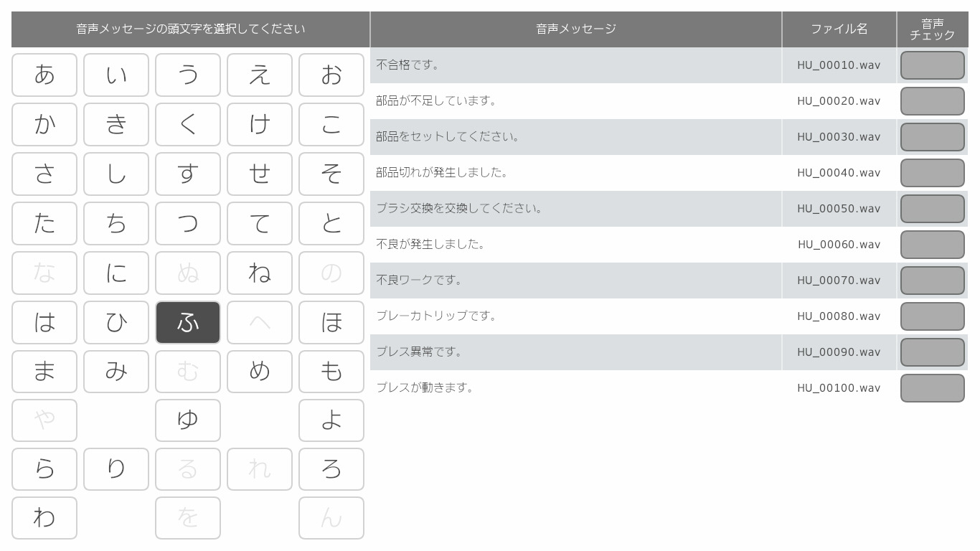
Task: Choose the く kana key
Action: (x=188, y=124)
